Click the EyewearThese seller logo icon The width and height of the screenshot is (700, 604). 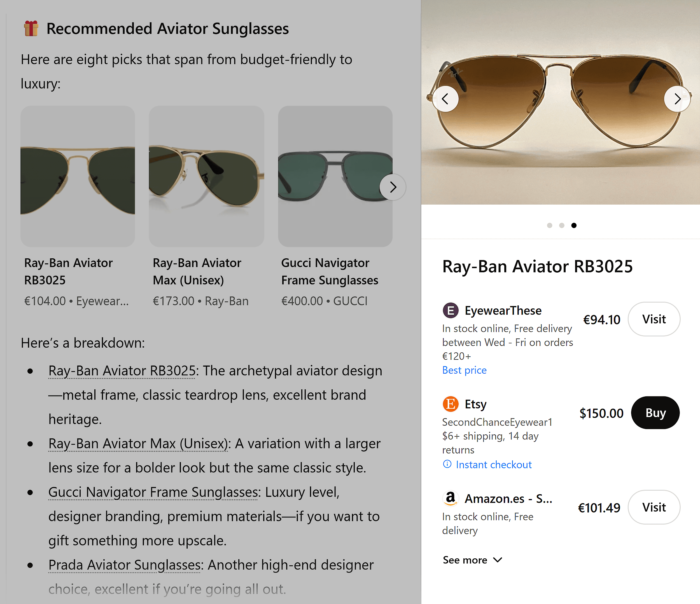click(451, 310)
